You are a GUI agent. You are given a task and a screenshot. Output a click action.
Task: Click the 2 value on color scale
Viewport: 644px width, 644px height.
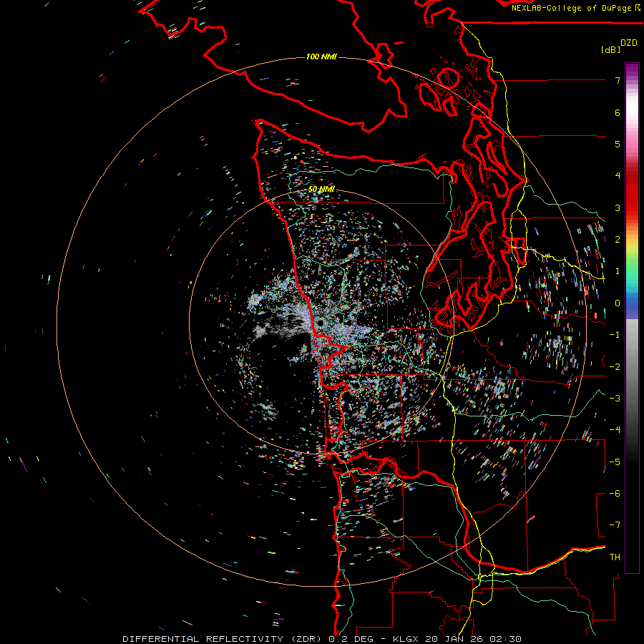[x=618, y=240]
